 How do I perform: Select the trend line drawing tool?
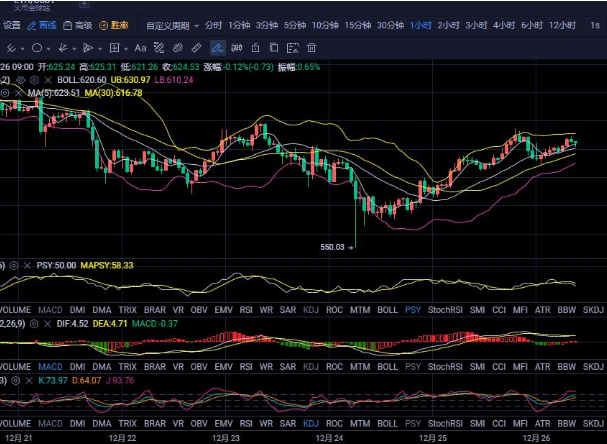tap(10, 47)
